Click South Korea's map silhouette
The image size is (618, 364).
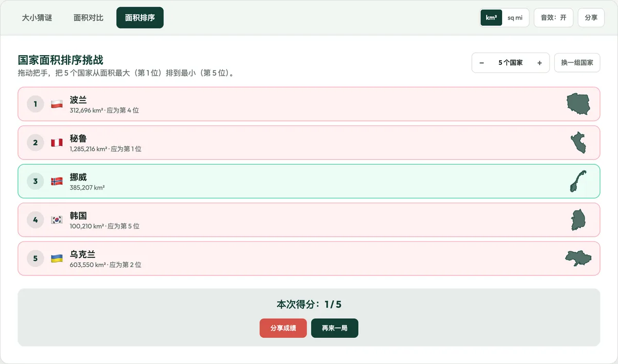[578, 220]
